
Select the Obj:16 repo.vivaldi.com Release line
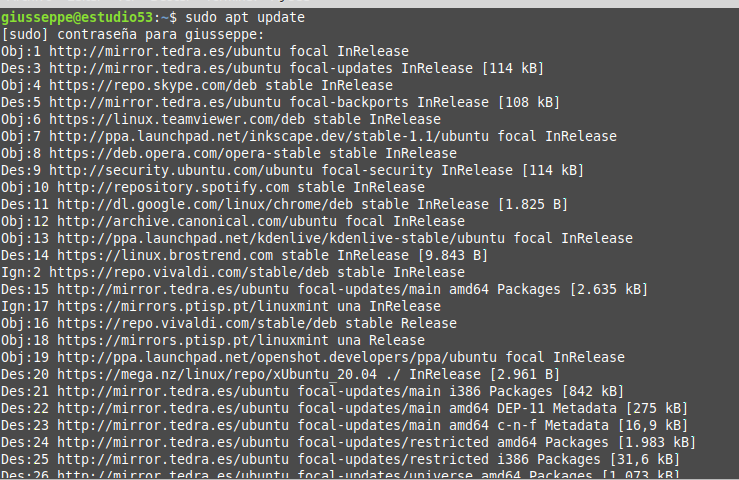(229, 323)
